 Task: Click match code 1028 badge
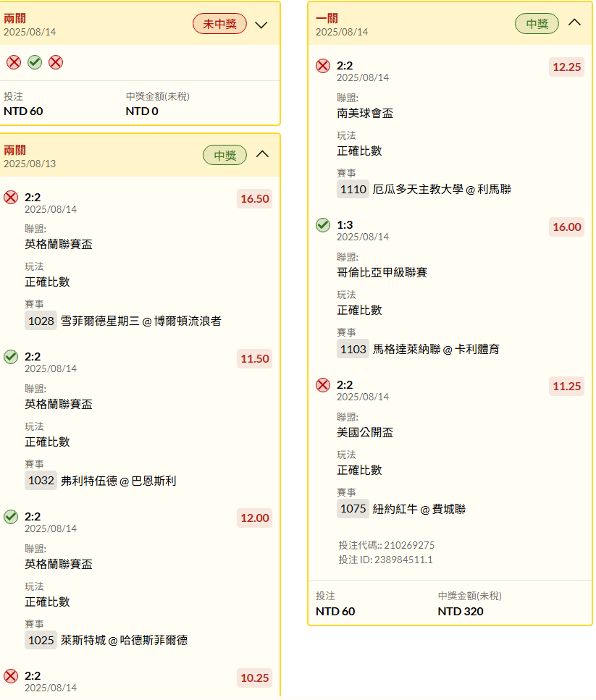click(x=41, y=321)
